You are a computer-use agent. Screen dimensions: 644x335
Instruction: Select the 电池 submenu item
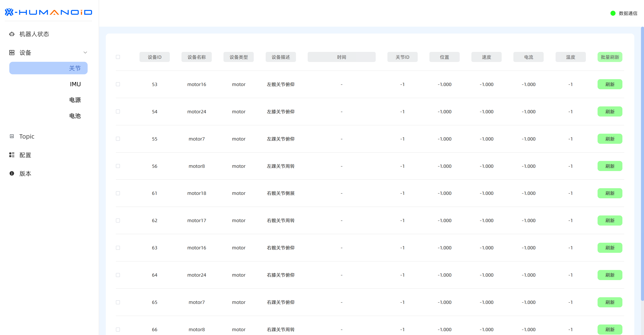(75, 116)
